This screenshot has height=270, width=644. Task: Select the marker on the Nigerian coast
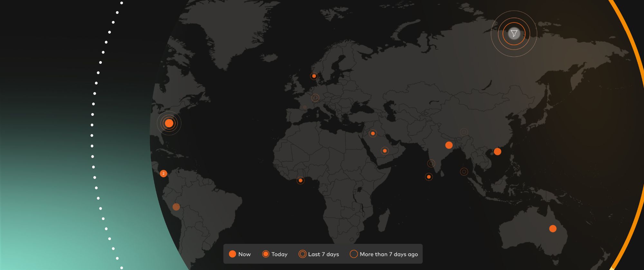300,180
